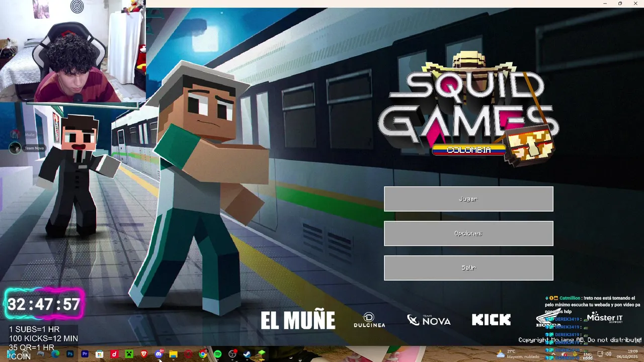The width and height of the screenshot is (644, 362).
Task: Open the Brave browser from taskbar
Action: 144,354
